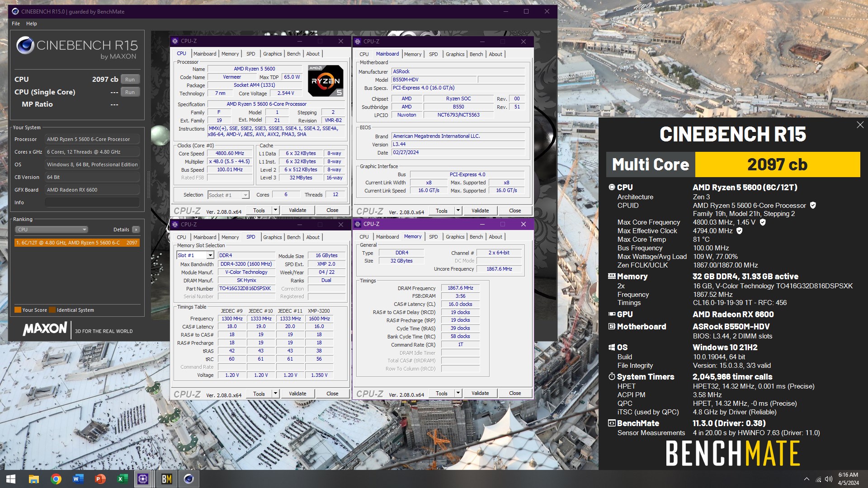Click Validate in Memory CPU-Z window
The image size is (868, 488).
pos(480,393)
